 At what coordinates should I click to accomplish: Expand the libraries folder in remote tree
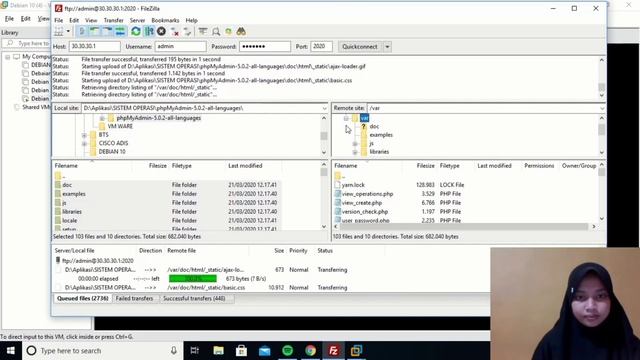355,152
